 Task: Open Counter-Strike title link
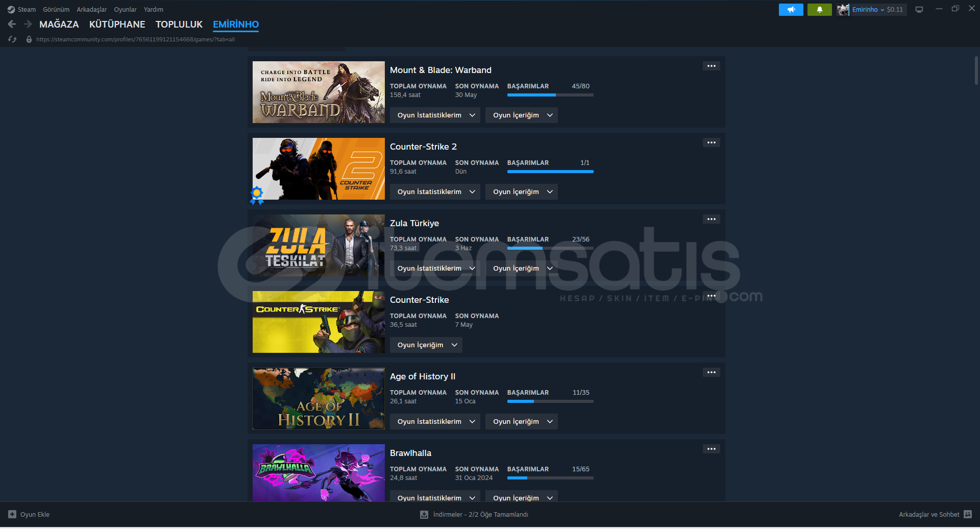coord(420,300)
